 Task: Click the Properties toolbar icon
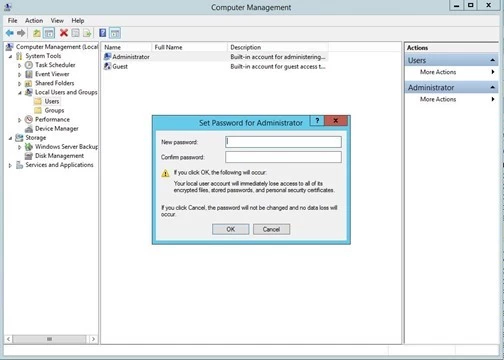[x=76, y=33]
